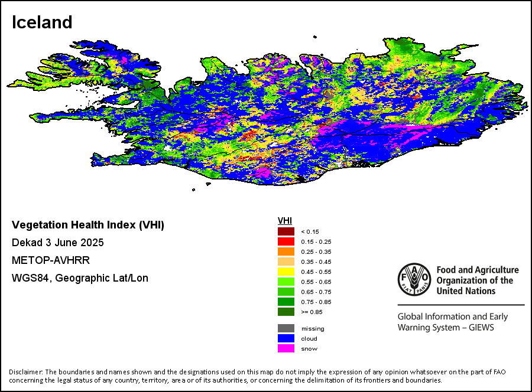Click the dark red < 0.15 legend swatch
This screenshot has height=392, width=532.
286,232
